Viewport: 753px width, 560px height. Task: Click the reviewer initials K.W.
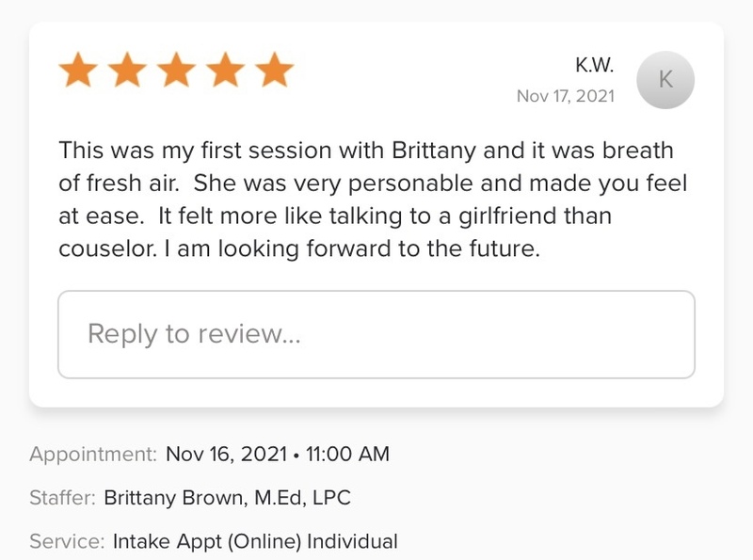pyautogui.click(x=594, y=65)
